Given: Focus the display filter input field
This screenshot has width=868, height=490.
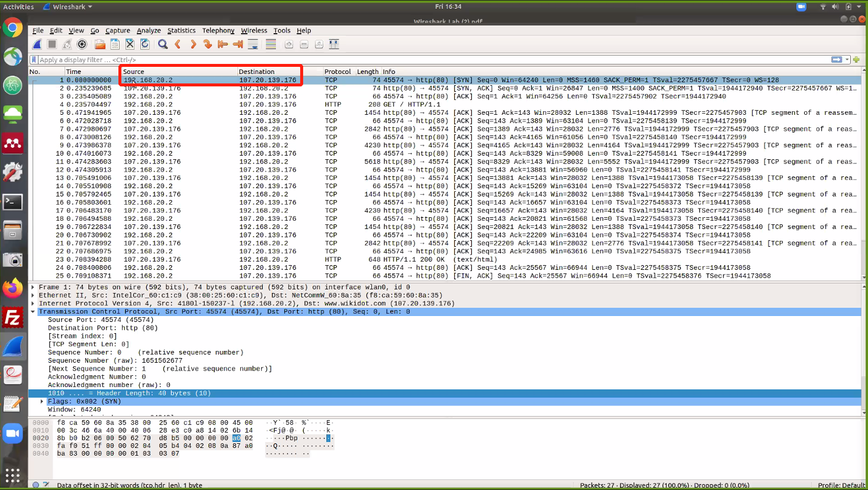Looking at the screenshot, I should click(433, 60).
